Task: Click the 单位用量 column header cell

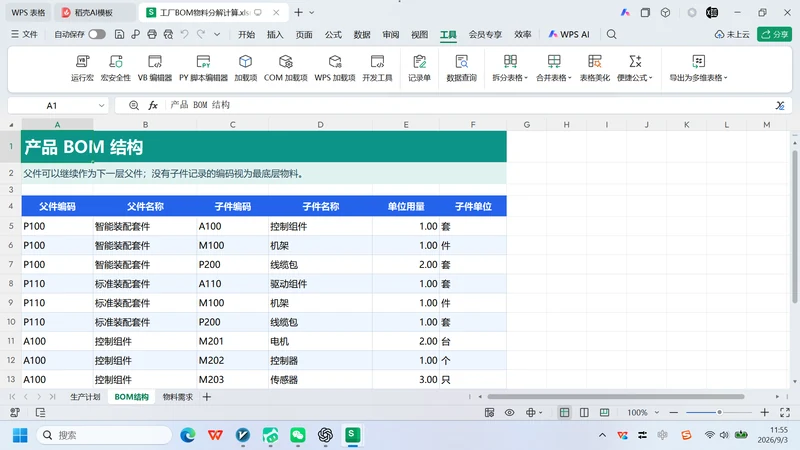Action: pyautogui.click(x=406, y=206)
